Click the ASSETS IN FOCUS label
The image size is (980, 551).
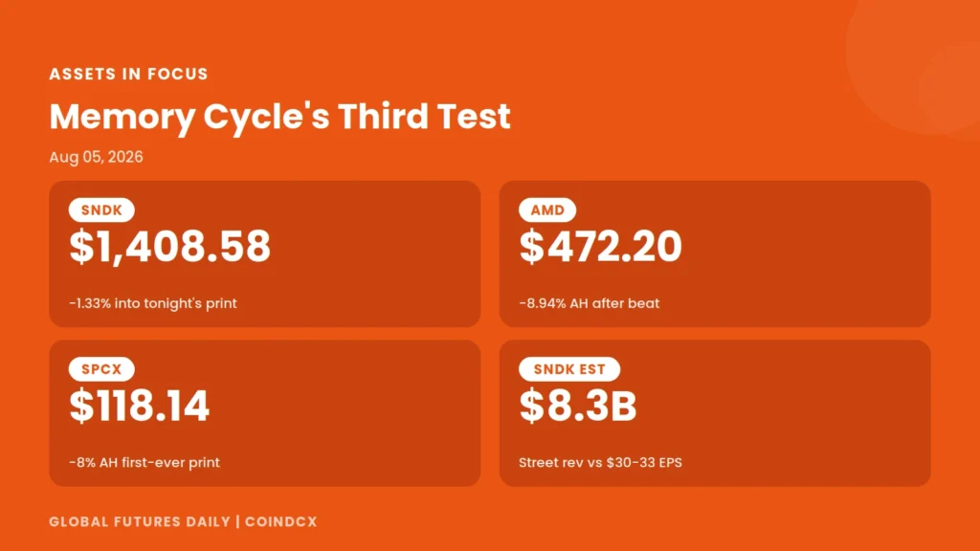point(129,74)
